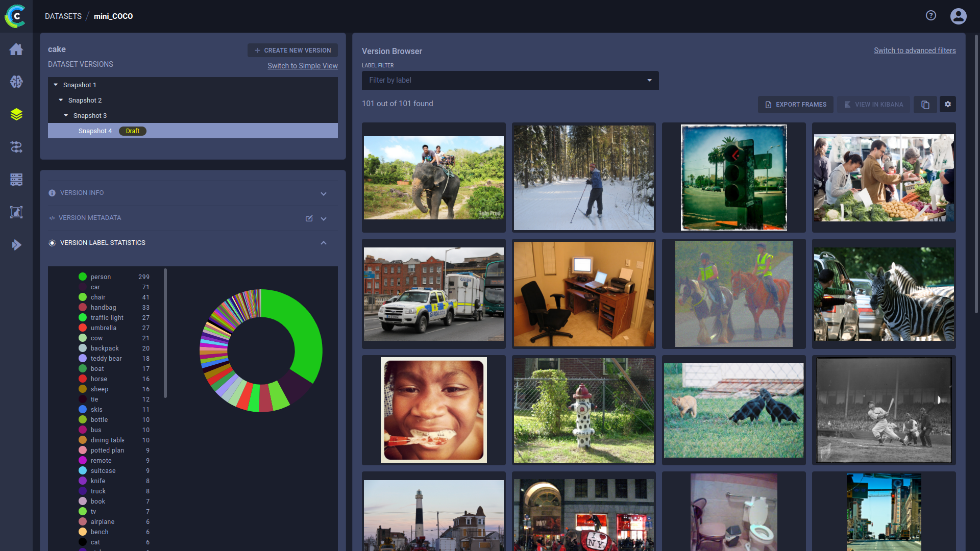Click Create New Version button

point(292,51)
